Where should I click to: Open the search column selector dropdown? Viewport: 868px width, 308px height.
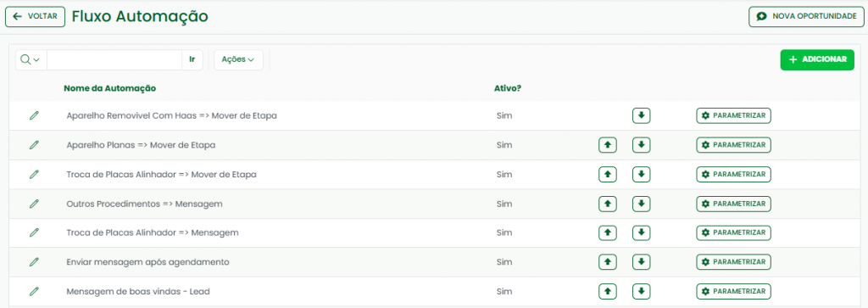(x=31, y=60)
